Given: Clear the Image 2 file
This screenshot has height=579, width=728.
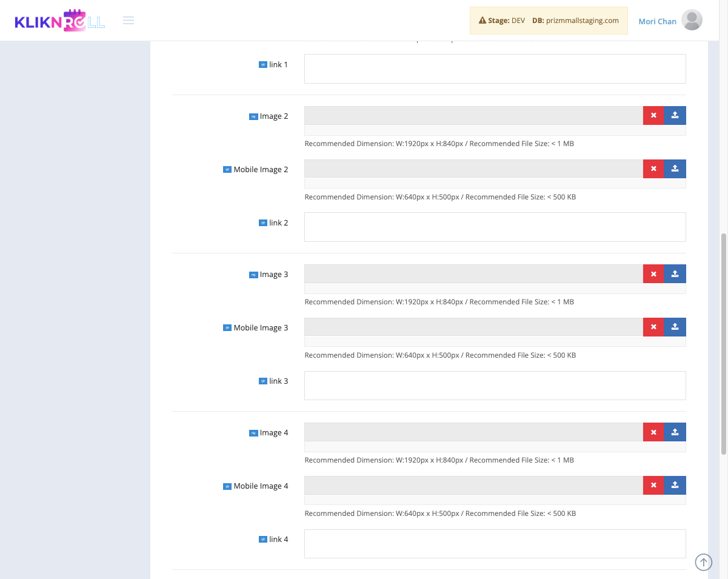Looking at the screenshot, I should pyautogui.click(x=653, y=116).
